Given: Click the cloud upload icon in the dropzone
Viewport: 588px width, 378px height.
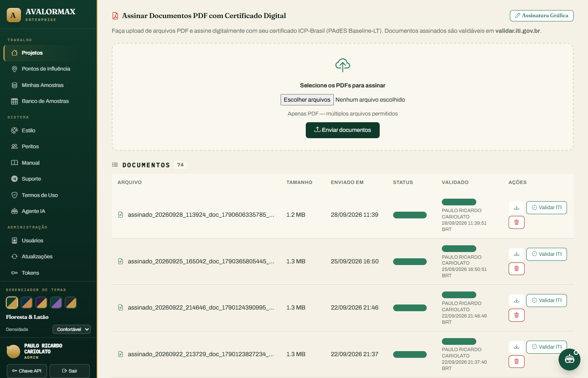Looking at the screenshot, I should (343, 65).
